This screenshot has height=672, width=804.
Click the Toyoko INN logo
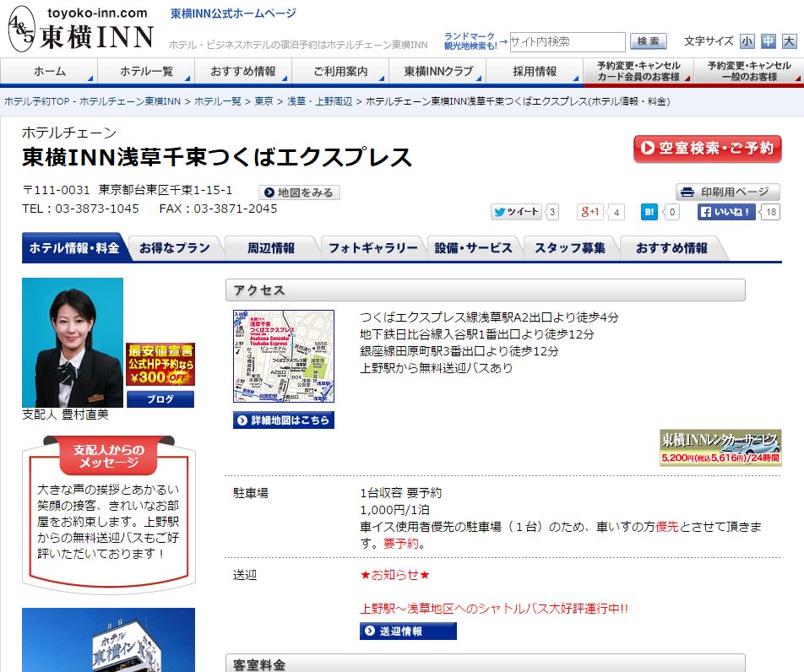(81, 29)
